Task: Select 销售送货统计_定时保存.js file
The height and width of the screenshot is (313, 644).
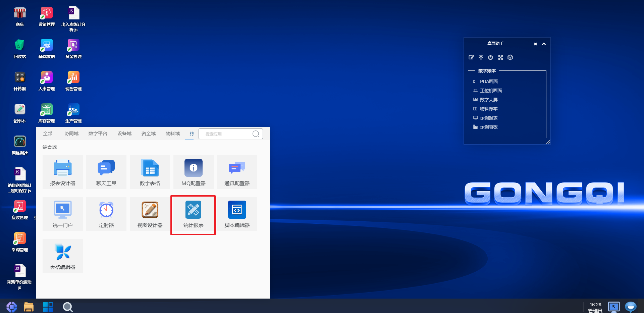Action: [x=20, y=180]
